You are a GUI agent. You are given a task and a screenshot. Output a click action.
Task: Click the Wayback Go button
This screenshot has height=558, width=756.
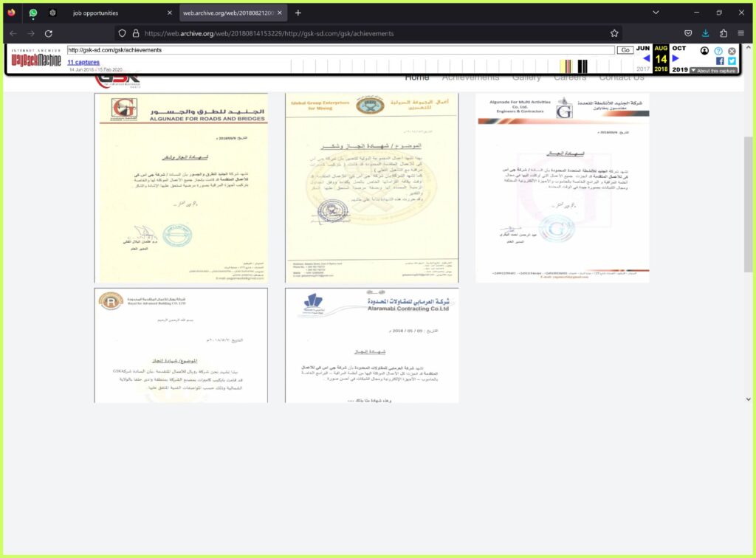(625, 50)
